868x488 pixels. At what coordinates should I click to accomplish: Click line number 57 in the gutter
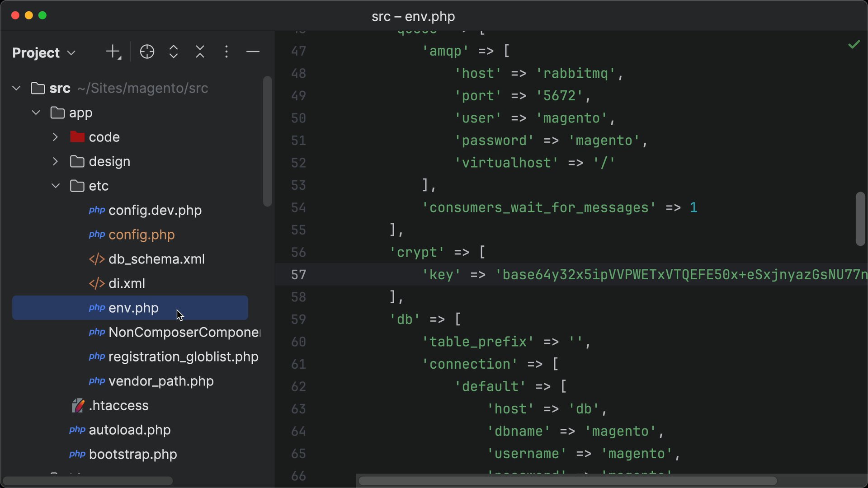(298, 275)
